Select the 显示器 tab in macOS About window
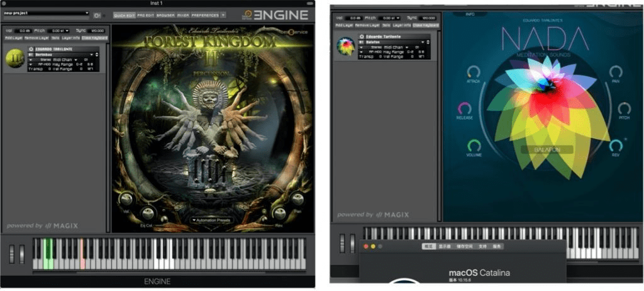644x291 pixels. [445, 246]
